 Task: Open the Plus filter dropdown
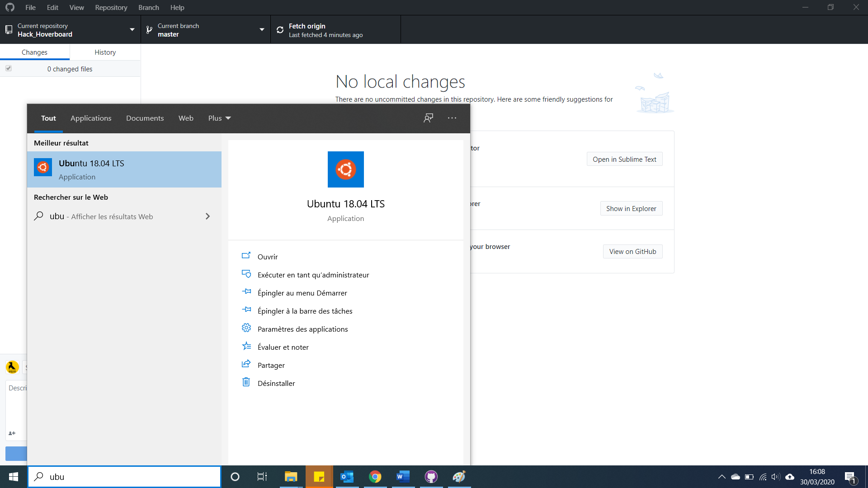pyautogui.click(x=219, y=118)
